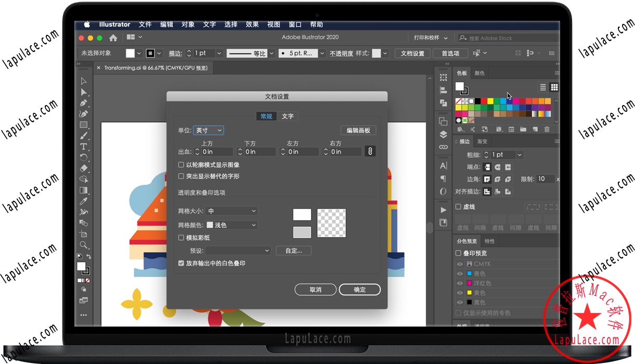Click 确定 to confirm dialog
This screenshot has width=635, height=364.
tap(359, 290)
